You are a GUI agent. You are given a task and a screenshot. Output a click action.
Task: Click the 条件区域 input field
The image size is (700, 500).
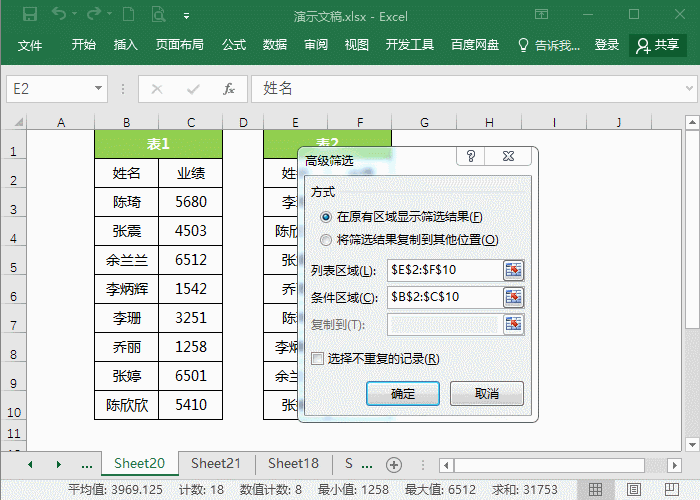click(x=445, y=297)
